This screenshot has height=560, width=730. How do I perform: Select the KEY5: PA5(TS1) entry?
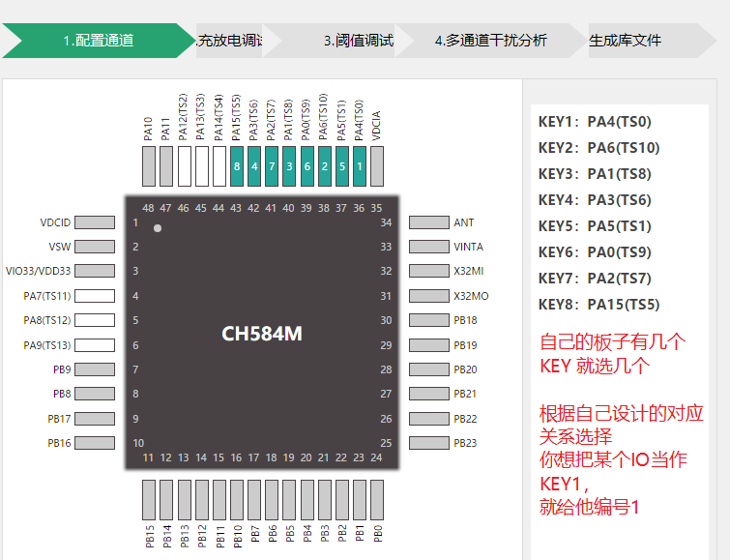pos(595,226)
